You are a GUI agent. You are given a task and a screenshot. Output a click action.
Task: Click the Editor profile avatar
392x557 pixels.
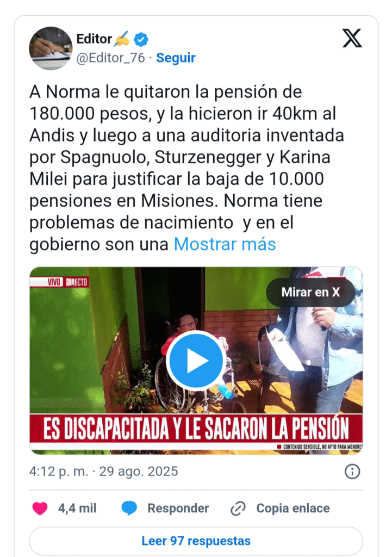coord(51,48)
